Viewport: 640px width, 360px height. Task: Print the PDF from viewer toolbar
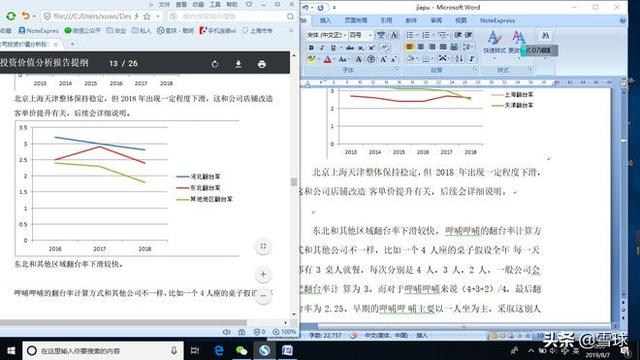[262, 64]
